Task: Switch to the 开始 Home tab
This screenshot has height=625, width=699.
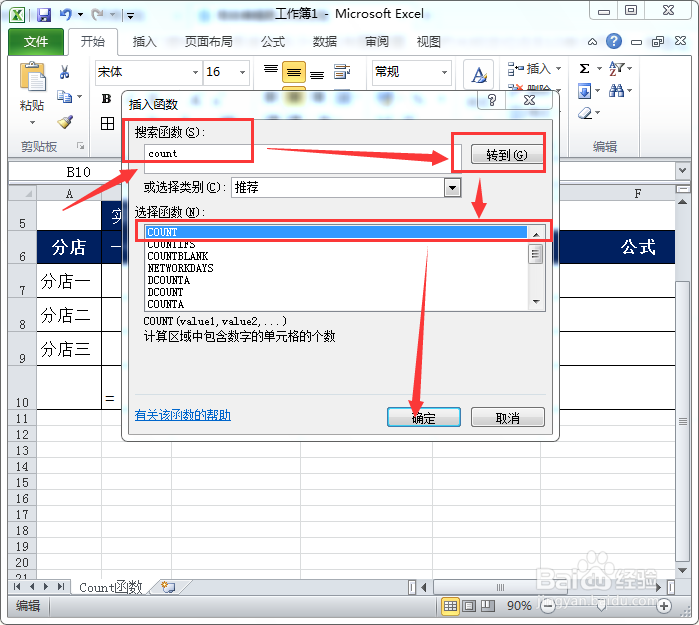Action: (93, 41)
